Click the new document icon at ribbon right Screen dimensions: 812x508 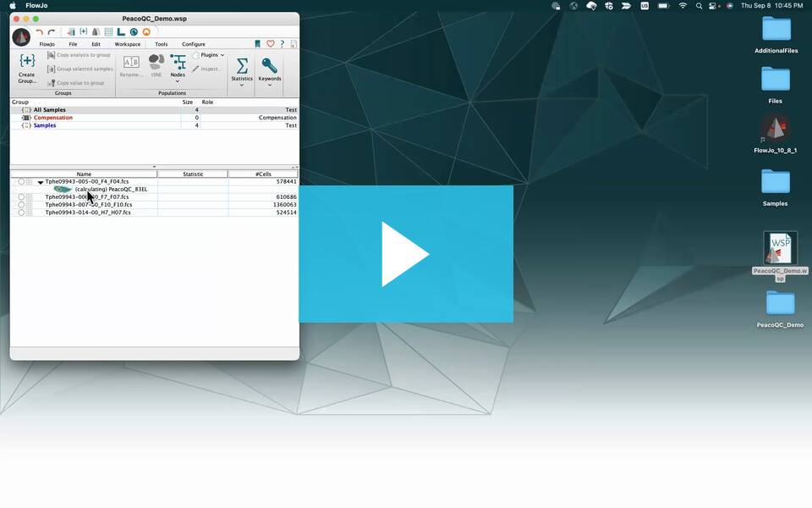point(294,44)
